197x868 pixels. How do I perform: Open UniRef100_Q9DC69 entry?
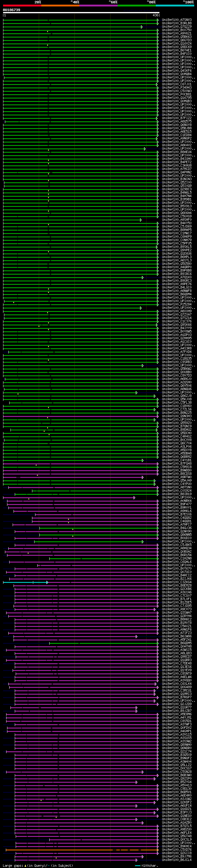tap(177, 47)
